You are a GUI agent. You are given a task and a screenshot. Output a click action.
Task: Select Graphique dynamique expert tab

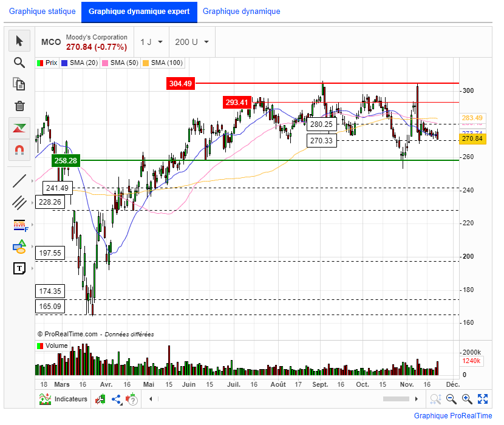(139, 12)
